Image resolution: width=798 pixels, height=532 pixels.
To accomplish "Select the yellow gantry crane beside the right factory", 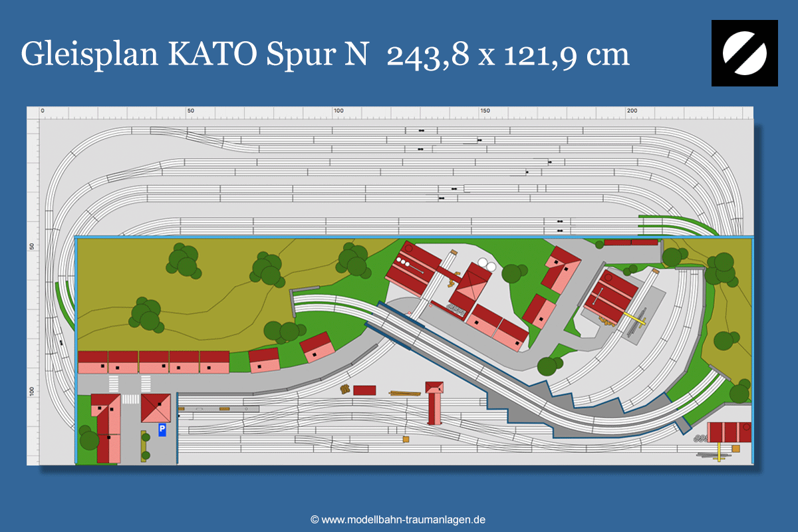I will [636, 321].
